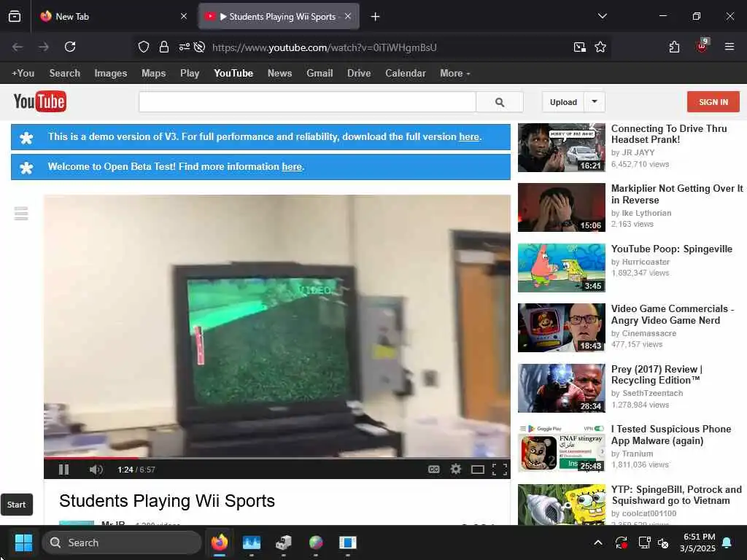Expand the dropdown arrow next to Upload
The width and height of the screenshot is (747, 560).
point(595,102)
